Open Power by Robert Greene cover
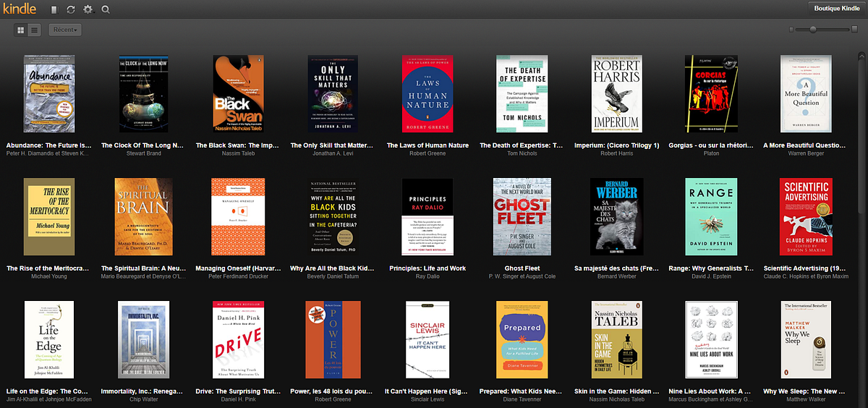868x408 pixels. pyautogui.click(x=333, y=340)
